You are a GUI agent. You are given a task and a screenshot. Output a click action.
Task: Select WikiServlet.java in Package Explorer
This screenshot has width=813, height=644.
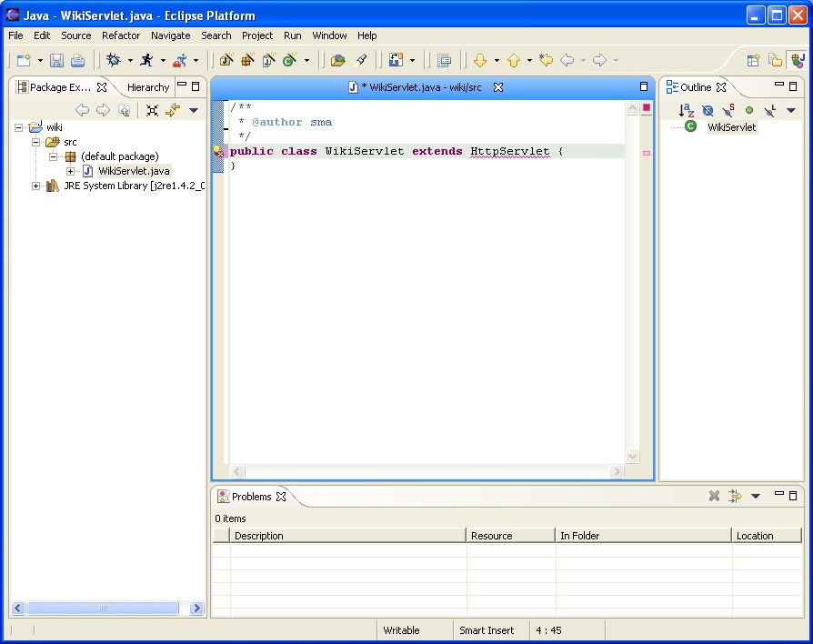[x=134, y=171]
